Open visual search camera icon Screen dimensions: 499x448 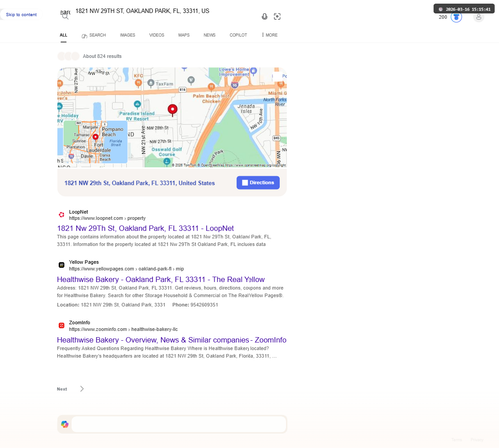coord(277,16)
